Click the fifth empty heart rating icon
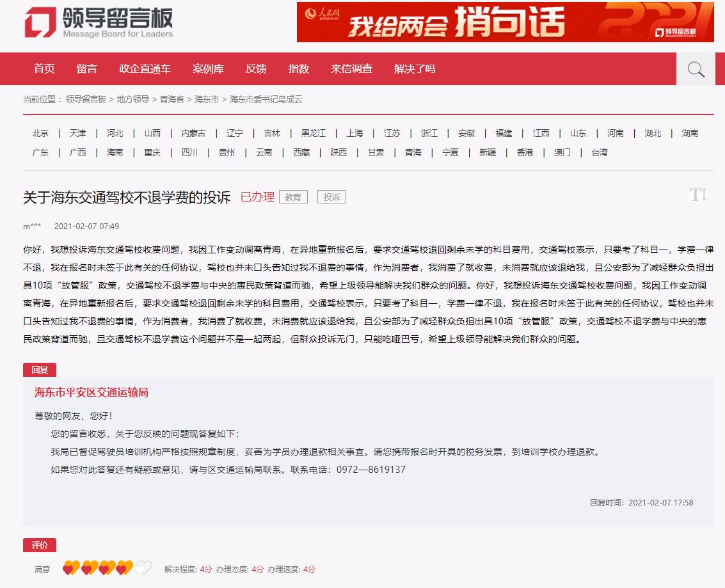Viewport: 725px width, 588px height. [x=143, y=568]
